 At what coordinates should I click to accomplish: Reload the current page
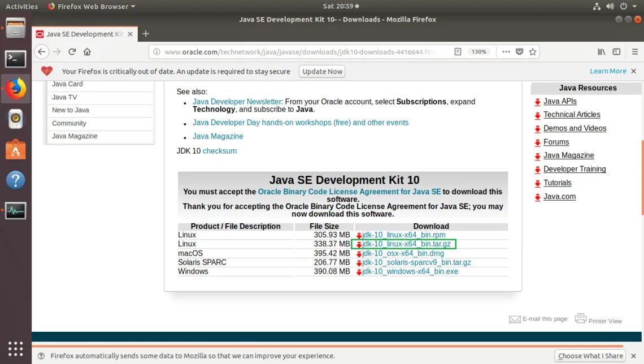pyautogui.click(x=72, y=52)
